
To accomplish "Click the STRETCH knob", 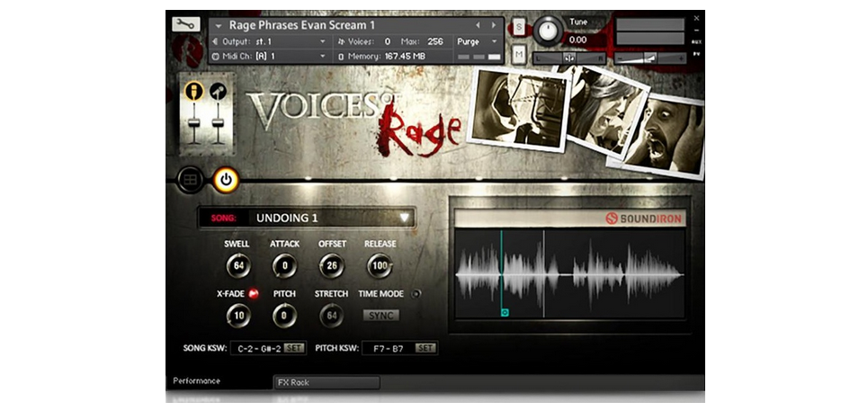I will pos(332,316).
